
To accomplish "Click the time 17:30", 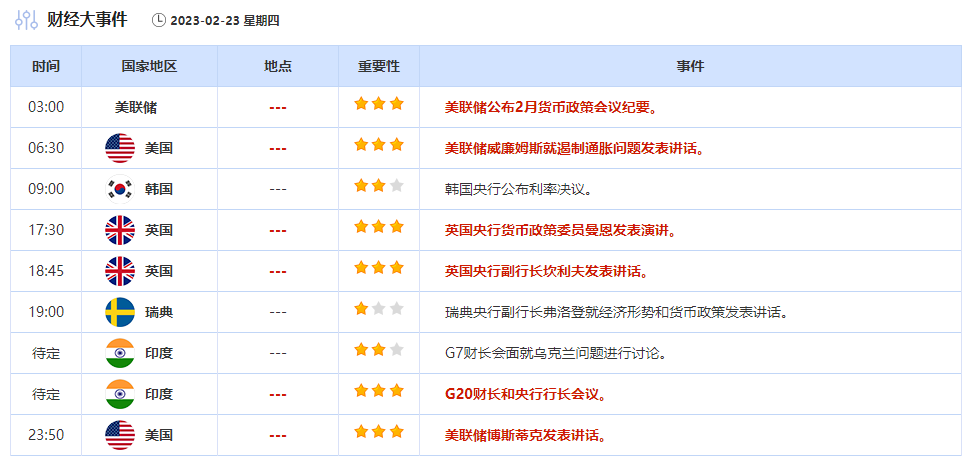I will point(46,230).
